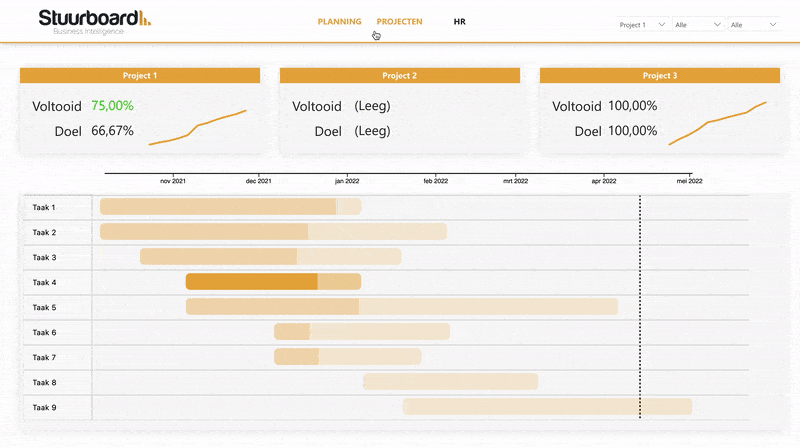The height and width of the screenshot is (448, 800).
Task: Select the Project 3 card header
Action: (x=660, y=76)
